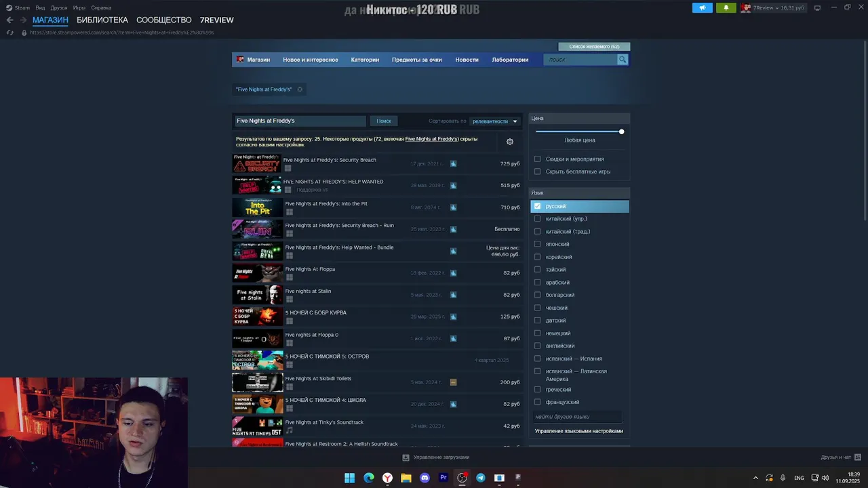The image size is (868, 488).
Task: Open the Категории store dropdown
Action: click(x=365, y=60)
